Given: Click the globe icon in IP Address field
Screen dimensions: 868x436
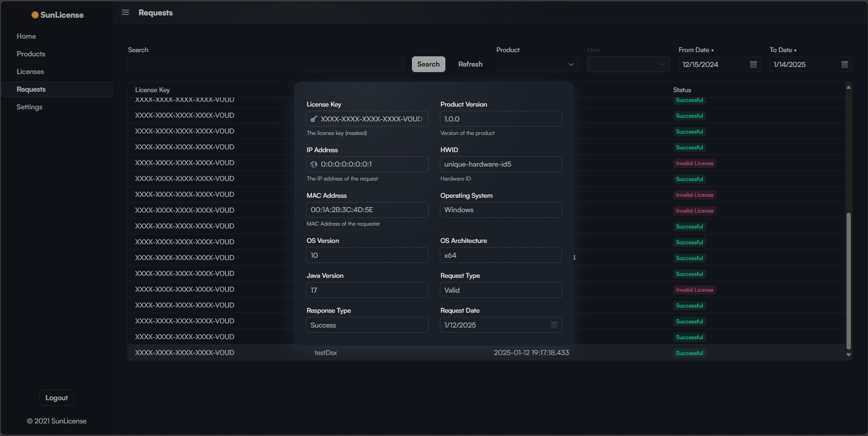Looking at the screenshot, I should tap(314, 164).
